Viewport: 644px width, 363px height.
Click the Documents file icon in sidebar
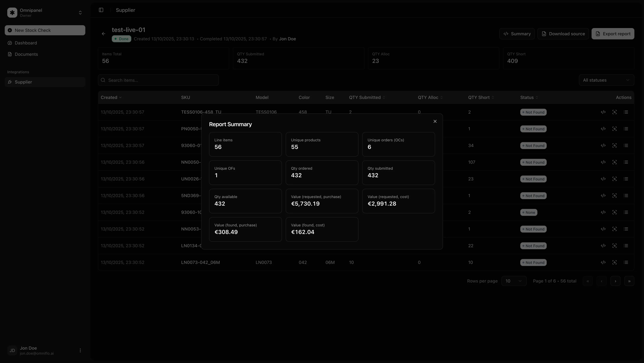coord(10,54)
